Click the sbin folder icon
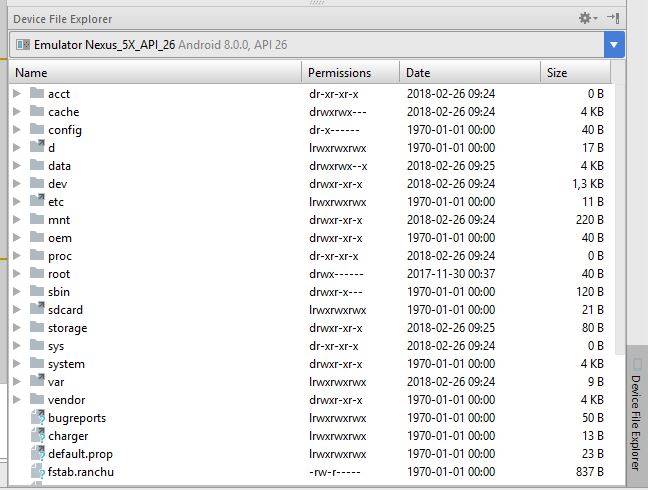 click(x=37, y=291)
